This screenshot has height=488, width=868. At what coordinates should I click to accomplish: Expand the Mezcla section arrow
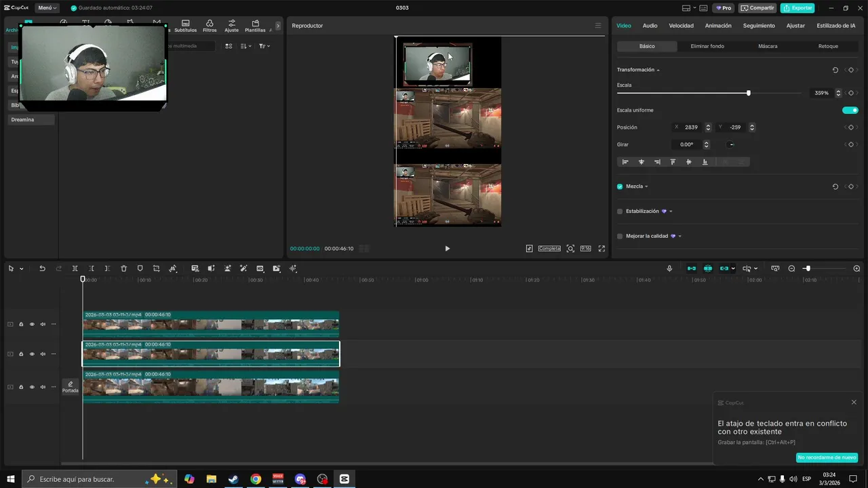(x=646, y=186)
